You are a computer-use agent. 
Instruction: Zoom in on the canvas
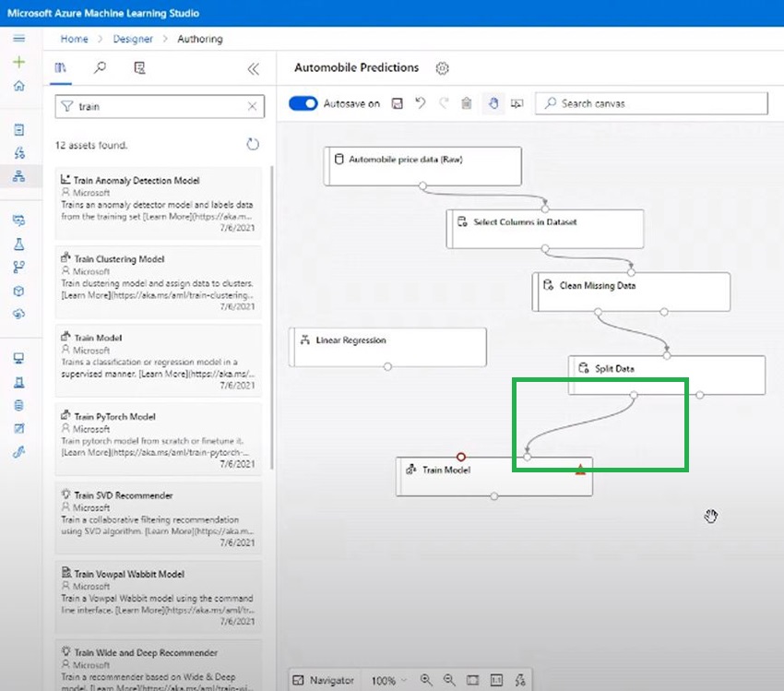tap(426, 680)
